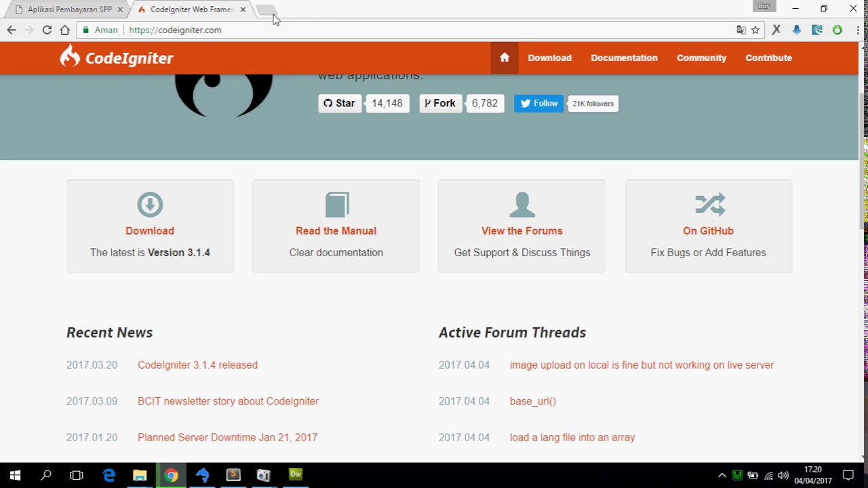Go back with the browser back arrow
868x488 pixels.
coord(11,30)
